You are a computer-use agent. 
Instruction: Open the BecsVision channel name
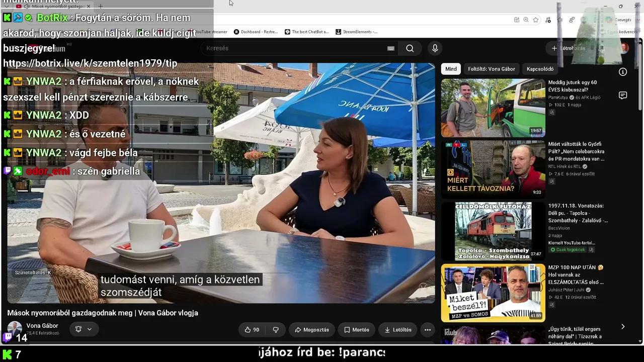point(559,228)
